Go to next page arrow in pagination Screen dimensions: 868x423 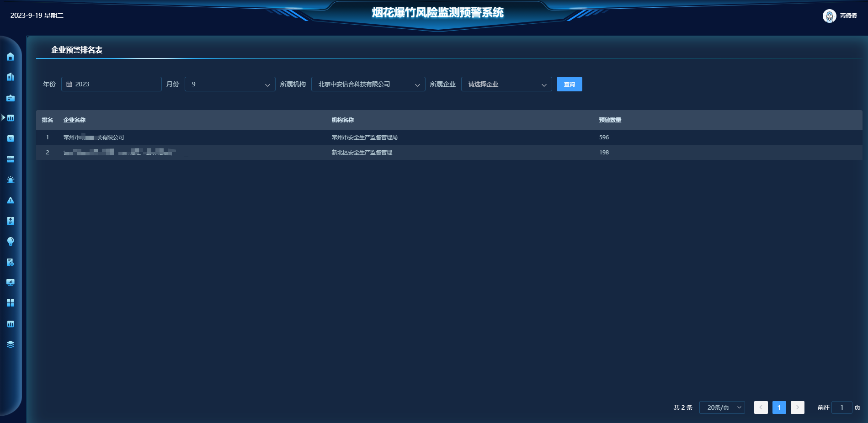pyautogui.click(x=797, y=407)
